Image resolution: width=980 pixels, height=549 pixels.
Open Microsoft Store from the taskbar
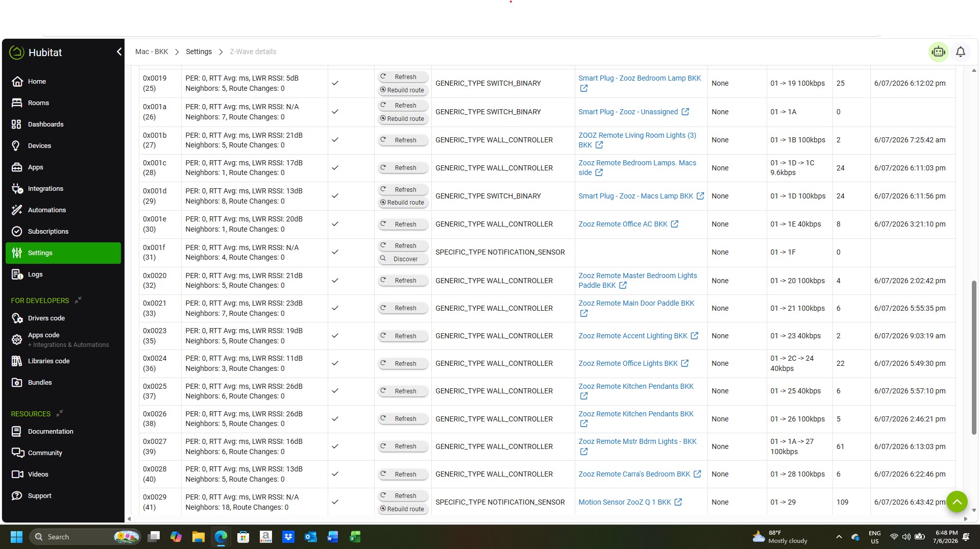point(243,537)
